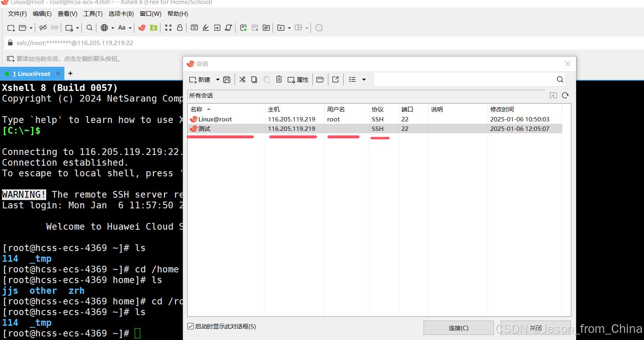Click the export shortcut arrow icon in dialog
The height and width of the screenshot is (340, 644).
click(x=335, y=79)
